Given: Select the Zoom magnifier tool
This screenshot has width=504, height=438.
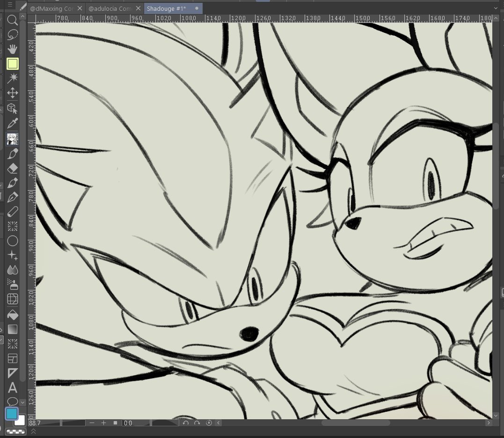Looking at the screenshot, I should click(12, 20).
